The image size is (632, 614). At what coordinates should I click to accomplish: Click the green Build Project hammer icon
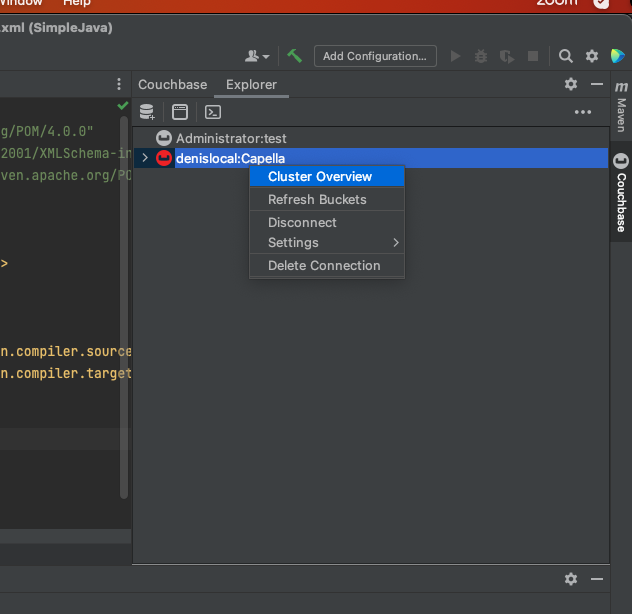pyautogui.click(x=295, y=56)
